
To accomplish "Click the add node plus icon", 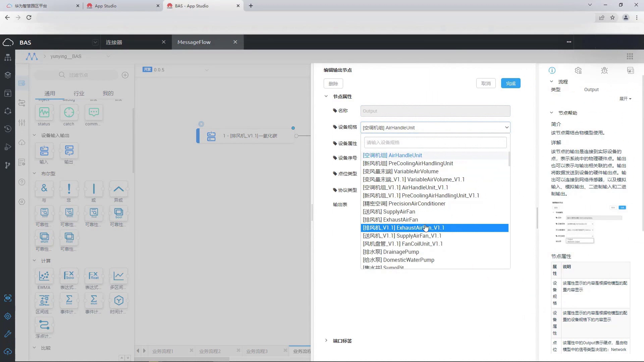I will pos(125,75).
